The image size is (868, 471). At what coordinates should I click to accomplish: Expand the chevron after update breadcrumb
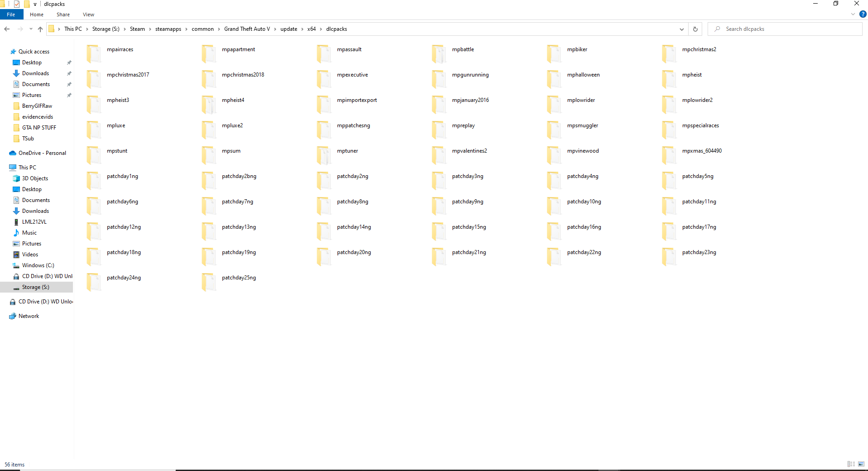[x=302, y=29]
